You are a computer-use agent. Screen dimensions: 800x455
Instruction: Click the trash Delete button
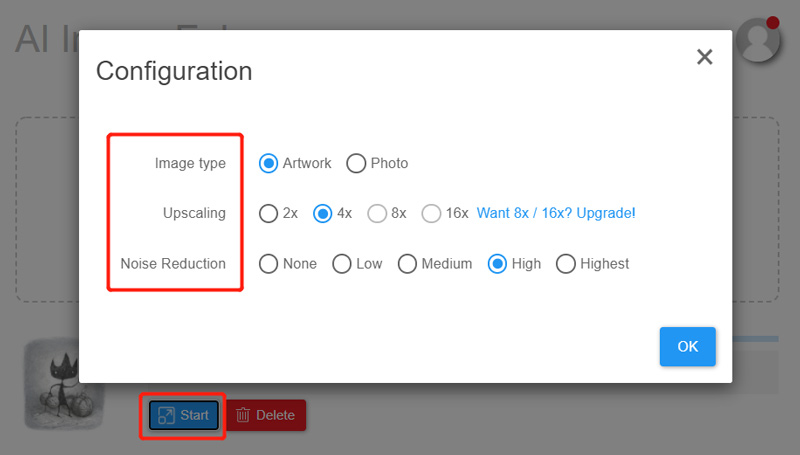point(265,415)
